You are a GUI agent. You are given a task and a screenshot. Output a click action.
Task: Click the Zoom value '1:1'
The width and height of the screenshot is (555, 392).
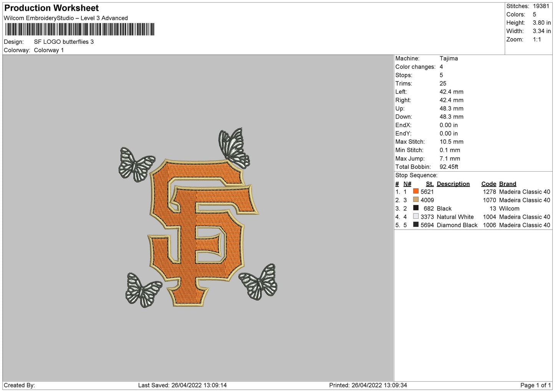[x=537, y=40]
